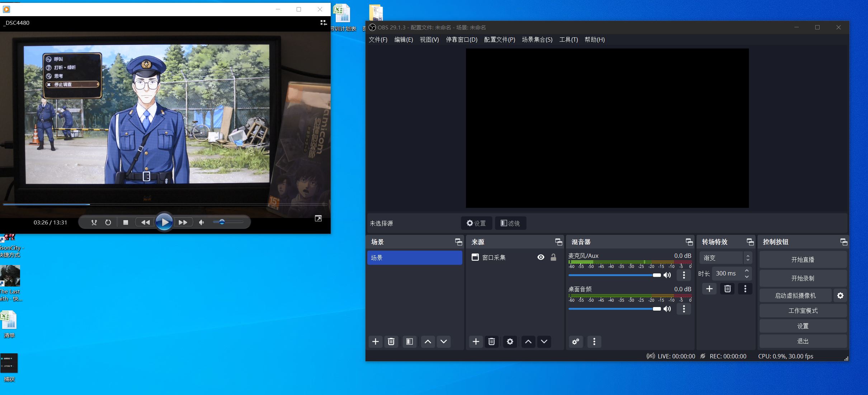Move source down in Sources panel
The width and height of the screenshot is (868, 395).
pos(544,341)
